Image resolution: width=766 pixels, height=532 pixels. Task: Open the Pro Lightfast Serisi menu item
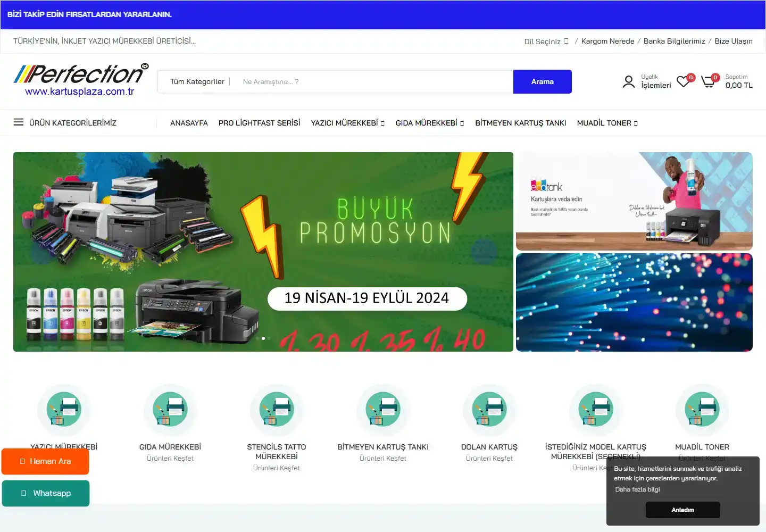click(259, 123)
